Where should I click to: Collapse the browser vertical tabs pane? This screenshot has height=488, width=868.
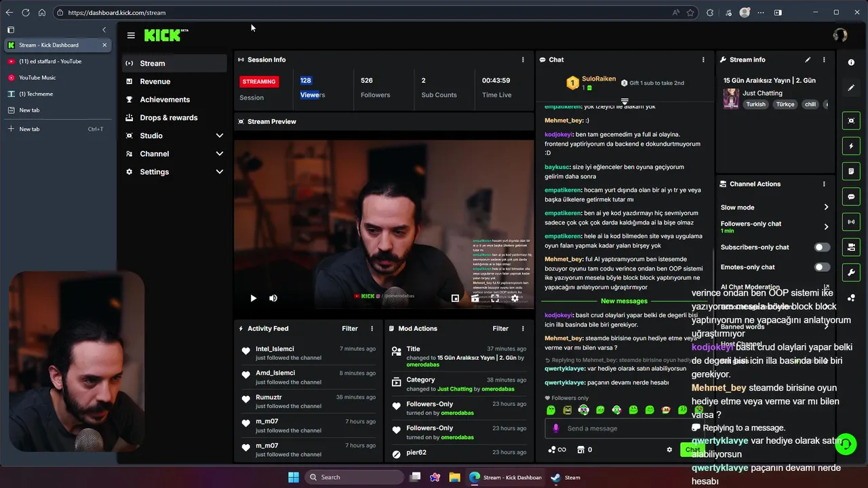[104, 30]
